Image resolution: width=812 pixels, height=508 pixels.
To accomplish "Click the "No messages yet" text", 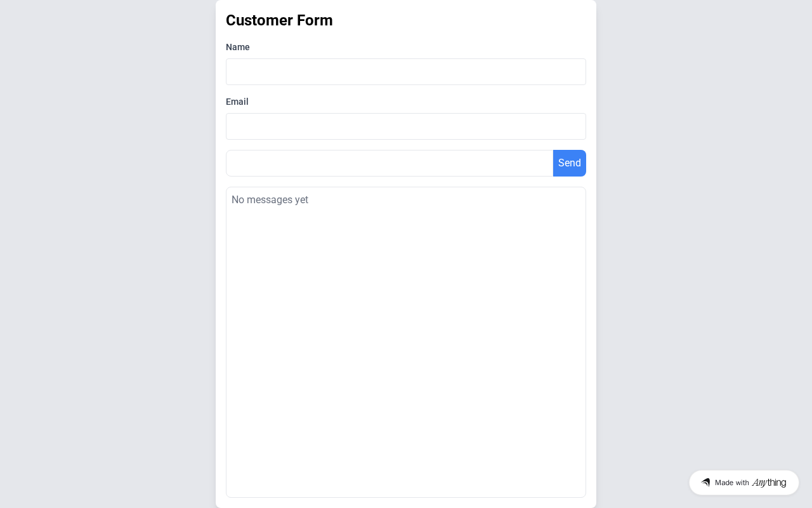I will (x=270, y=200).
